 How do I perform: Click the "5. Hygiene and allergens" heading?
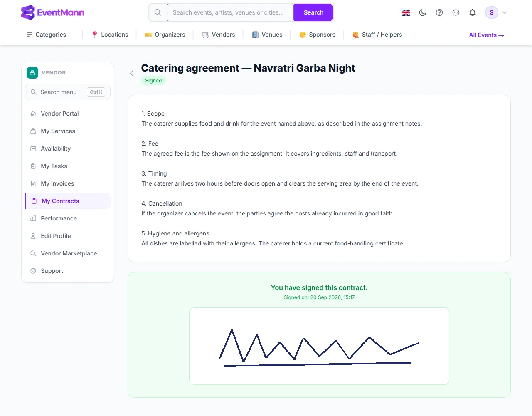tap(175, 233)
